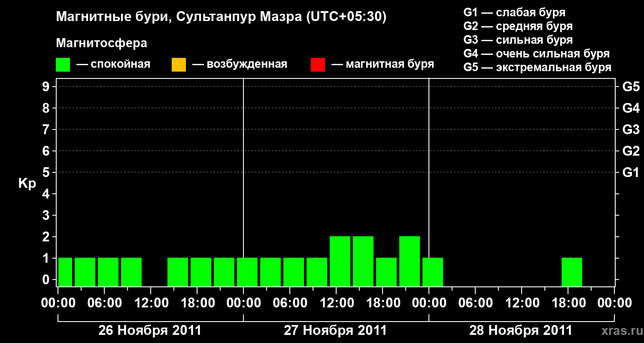This screenshot has width=644, height=343.
Task: Select the Kp 1 bar at 00:00 on 27 November
Action: pos(247,272)
